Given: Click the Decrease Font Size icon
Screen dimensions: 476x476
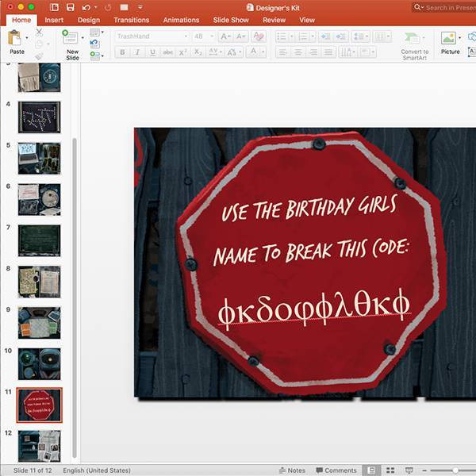Looking at the screenshot, I should 240,36.
